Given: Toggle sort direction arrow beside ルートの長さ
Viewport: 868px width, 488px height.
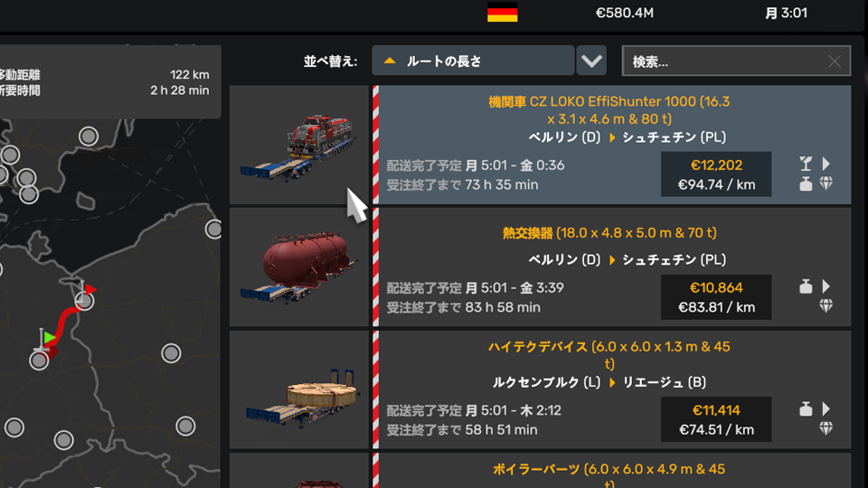Looking at the screenshot, I should (390, 61).
